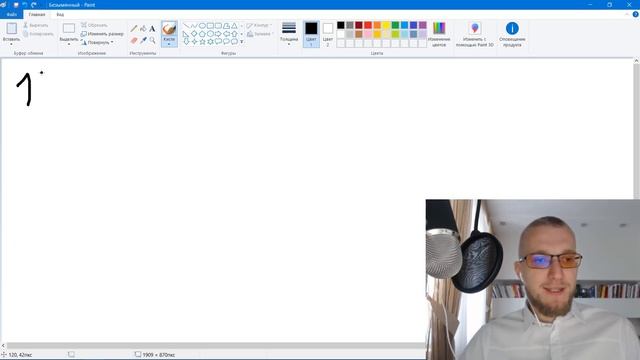Choose the Cloud callout shape
Viewport: 640px width, 360px height.
(234, 42)
